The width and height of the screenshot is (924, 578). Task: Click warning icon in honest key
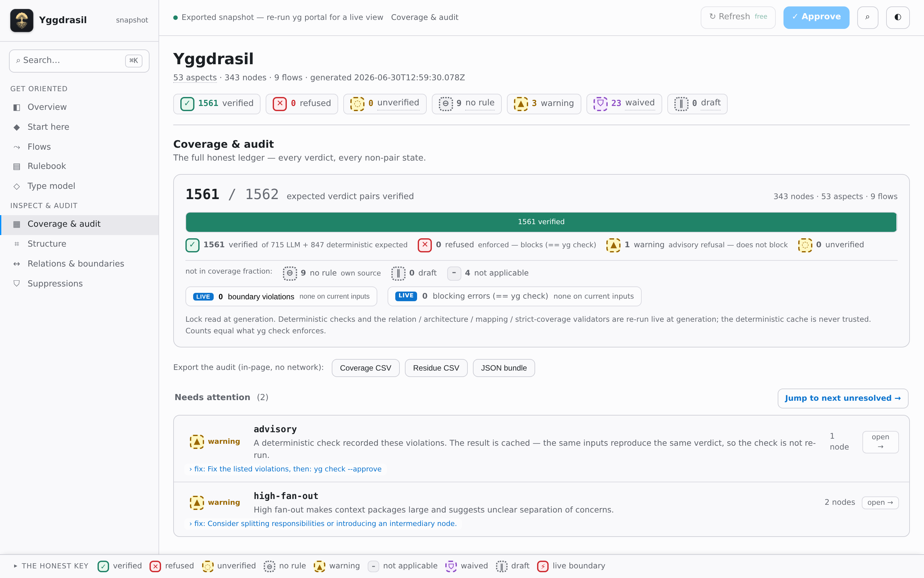click(320, 566)
